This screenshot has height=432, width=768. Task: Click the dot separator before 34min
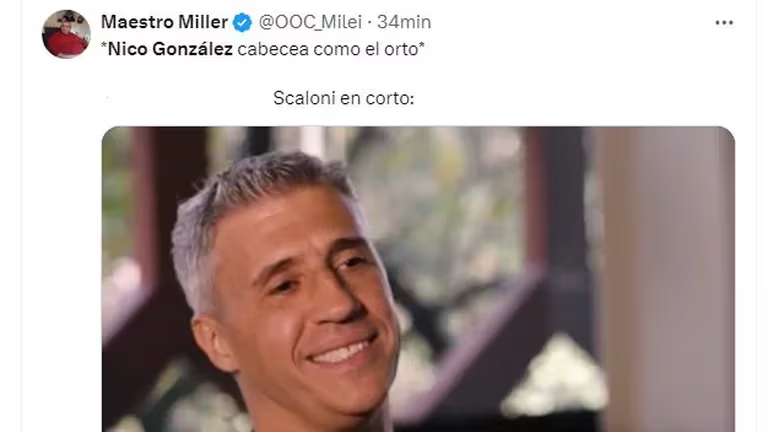pos(369,23)
